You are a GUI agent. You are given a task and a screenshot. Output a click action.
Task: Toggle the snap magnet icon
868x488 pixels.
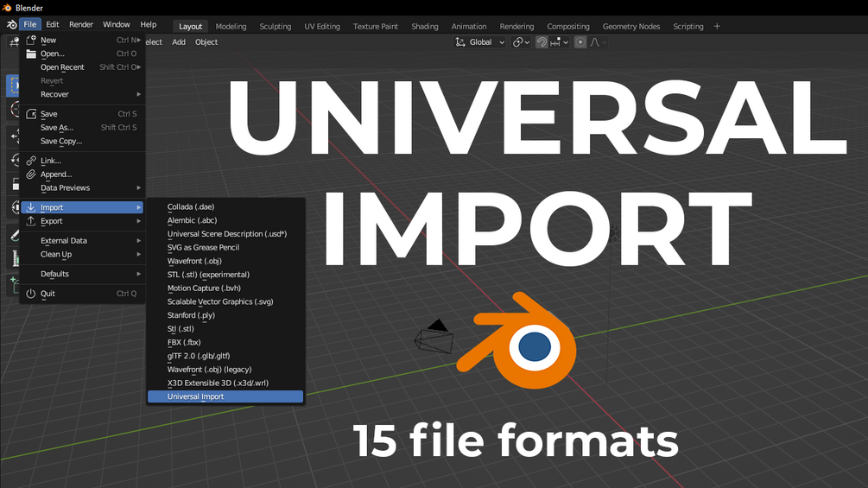click(x=542, y=42)
